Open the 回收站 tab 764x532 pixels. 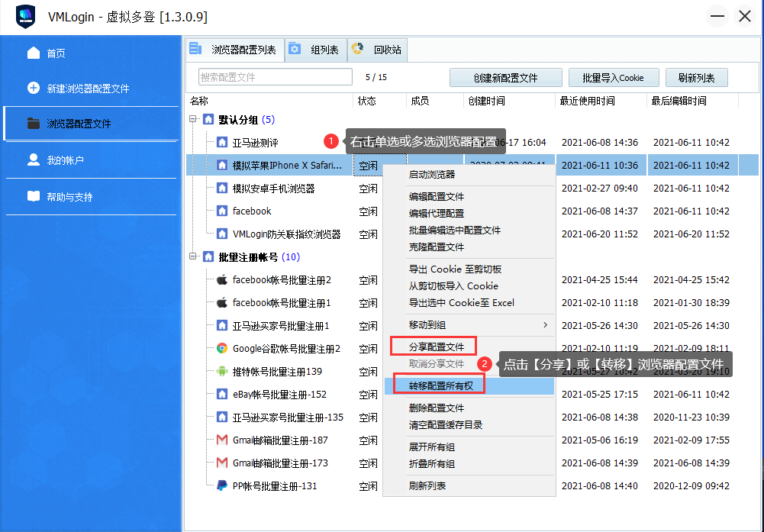point(378,50)
